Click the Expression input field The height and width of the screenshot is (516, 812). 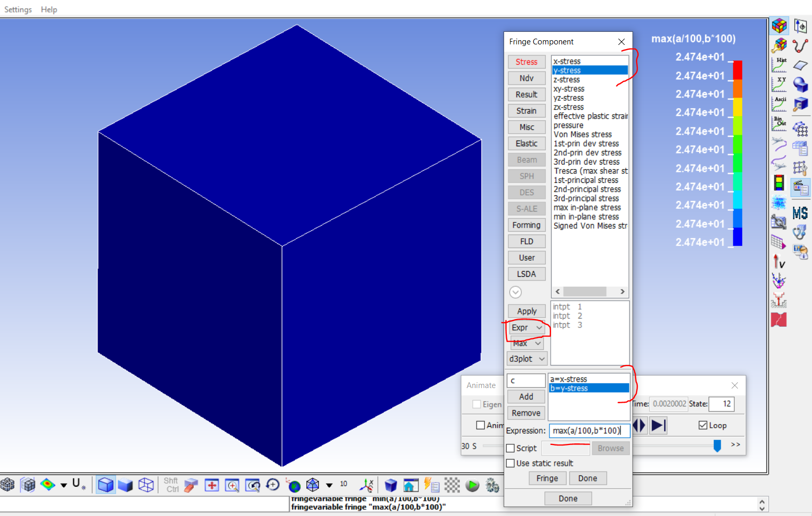coord(589,430)
